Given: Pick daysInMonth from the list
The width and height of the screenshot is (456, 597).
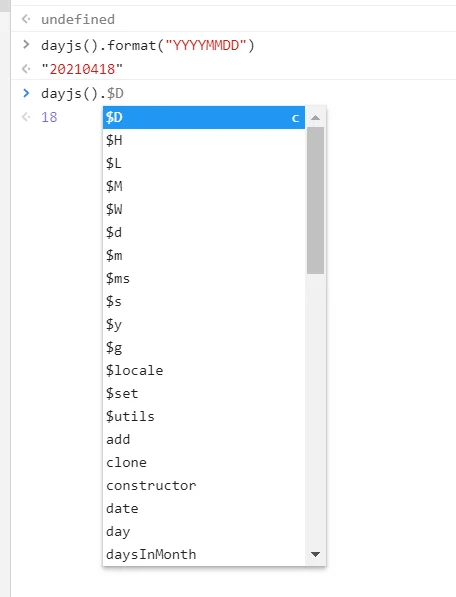Looking at the screenshot, I should (x=204, y=554).
